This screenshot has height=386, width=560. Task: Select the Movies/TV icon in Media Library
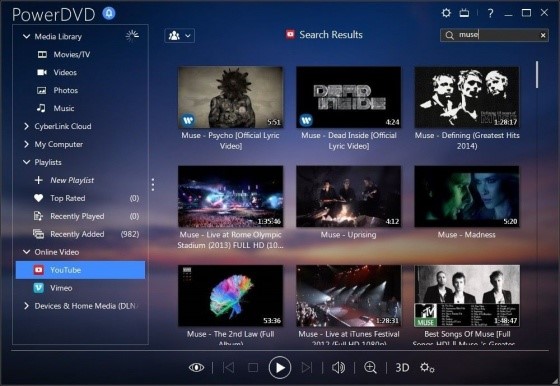pos(42,55)
